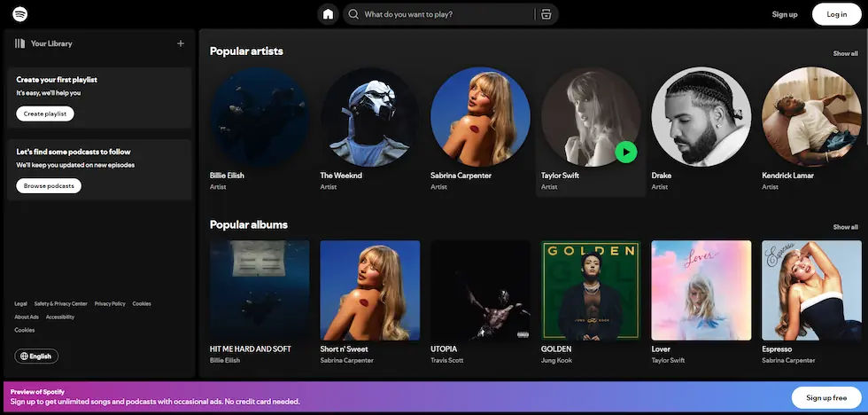Open Billie Eilish artist picture

tap(260, 117)
